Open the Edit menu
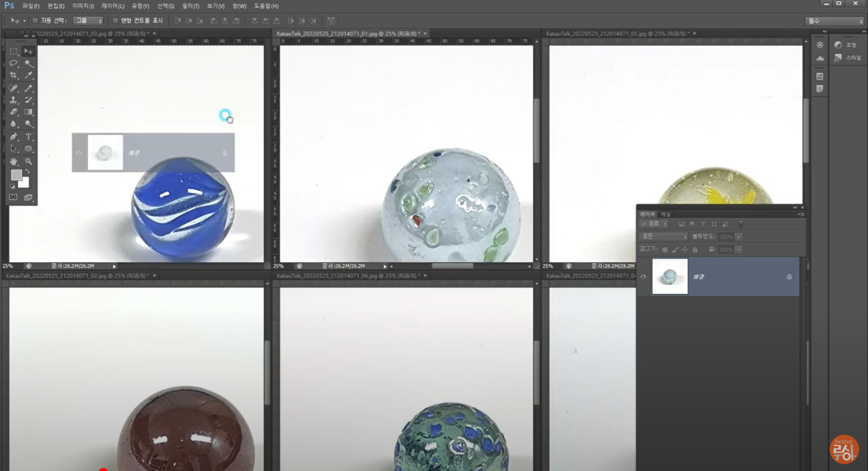868x471 pixels. click(x=56, y=6)
